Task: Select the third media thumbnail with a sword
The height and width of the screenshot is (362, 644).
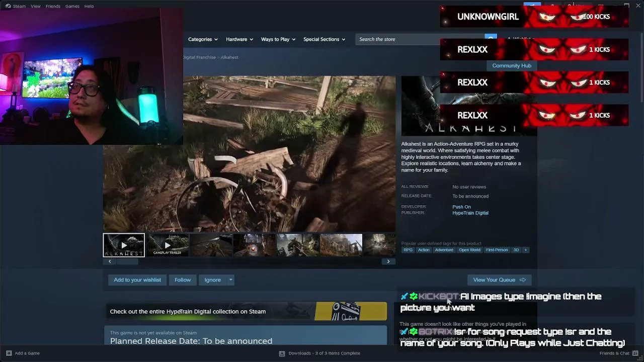Action: tap(211, 245)
